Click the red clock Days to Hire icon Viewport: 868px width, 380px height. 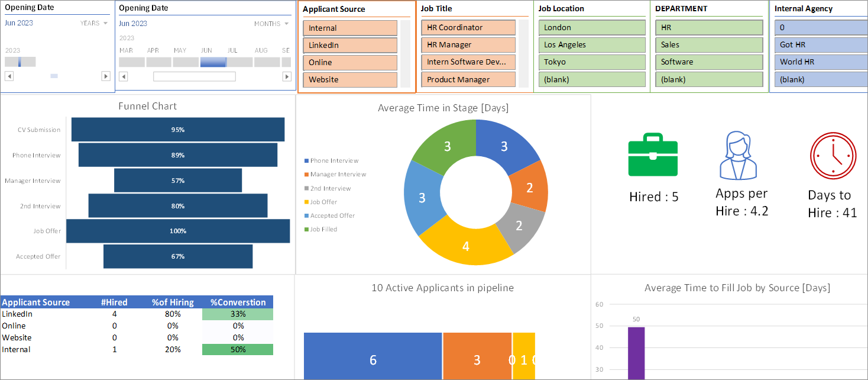[x=833, y=155]
